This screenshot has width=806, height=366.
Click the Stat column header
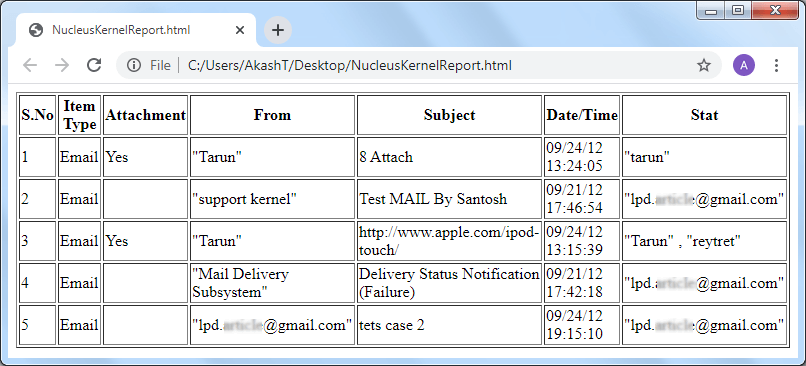point(704,115)
